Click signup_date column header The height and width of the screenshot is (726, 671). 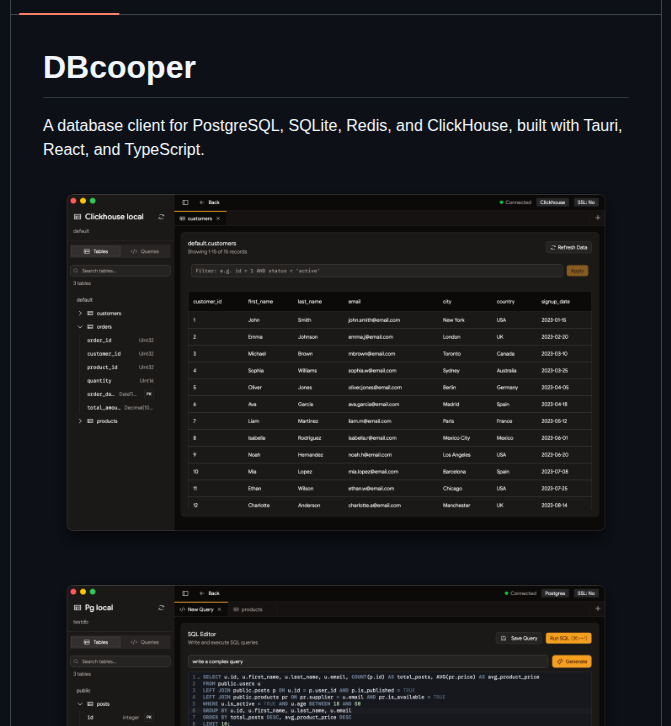click(x=555, y=302)
